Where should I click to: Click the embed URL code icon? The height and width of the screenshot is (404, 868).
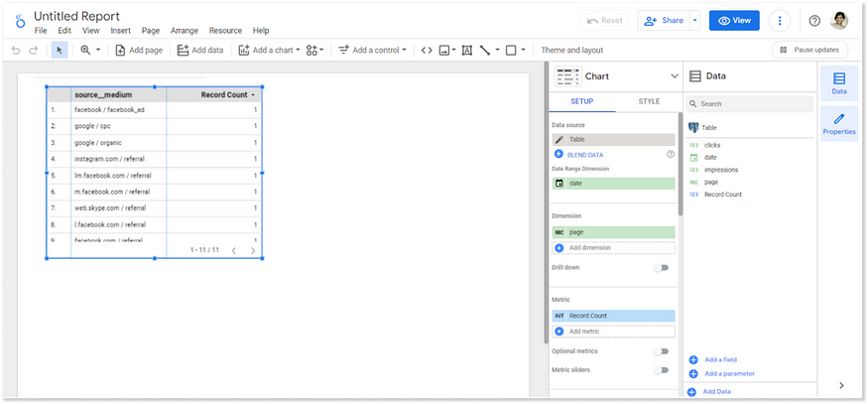426,50
